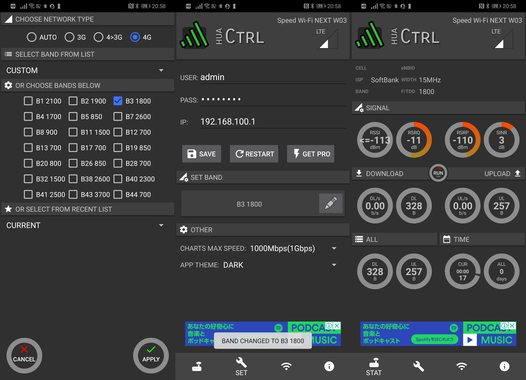
Task: Check the B7 2600 band checkbox
Action: [x=118, y=116]
